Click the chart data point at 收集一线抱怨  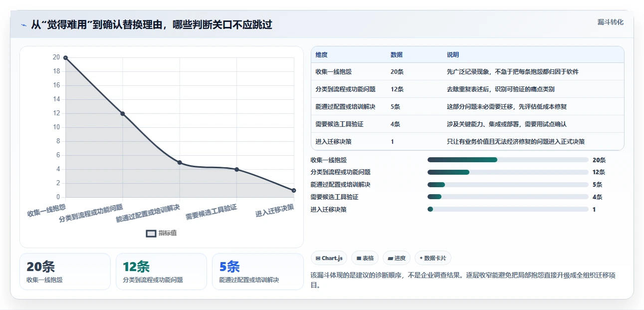coord(65,58)
